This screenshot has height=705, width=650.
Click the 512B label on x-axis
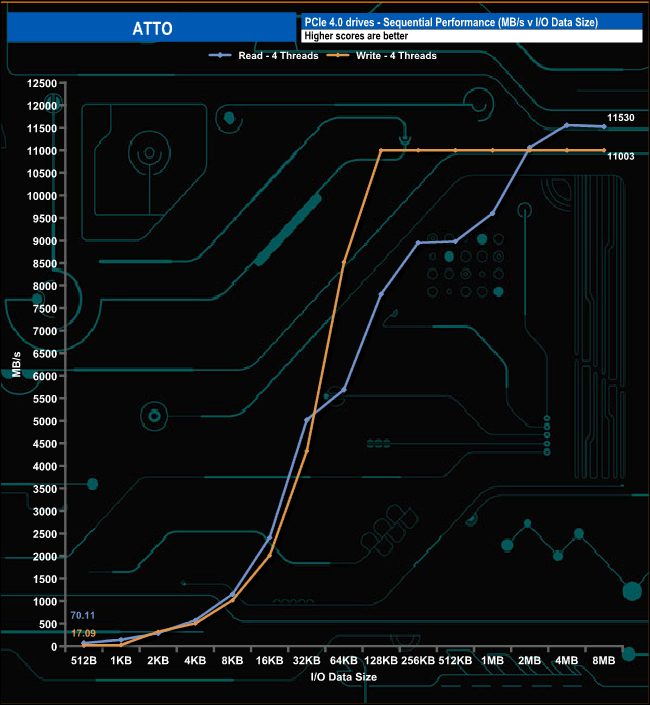click(x=84, y=661)
